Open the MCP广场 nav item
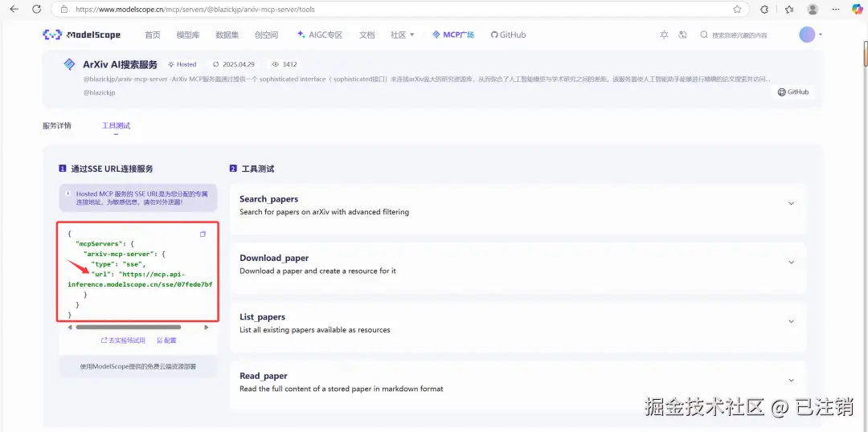 452,35
